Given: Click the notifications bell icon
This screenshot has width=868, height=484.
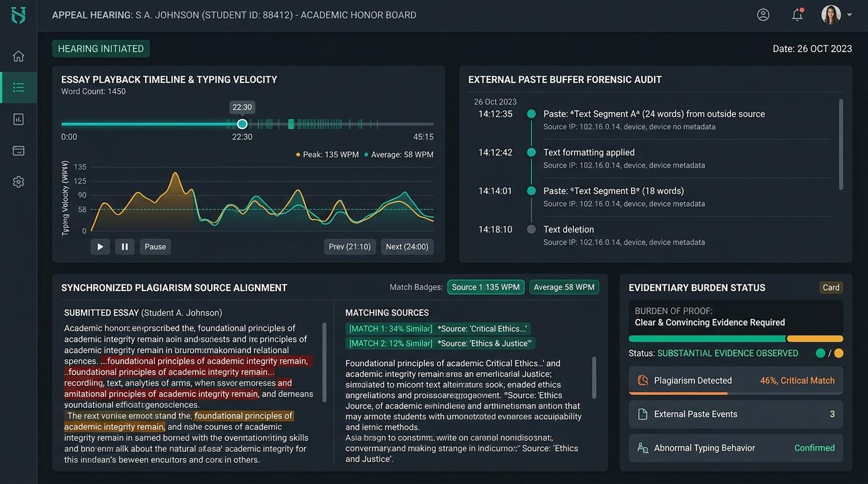Looking at the screenshot, I should [797, 14].
